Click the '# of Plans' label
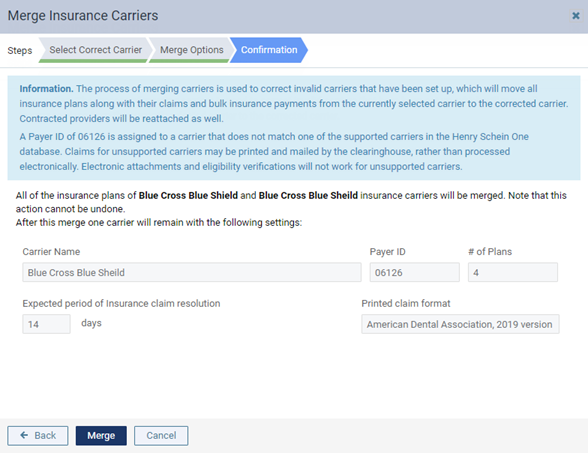This screenshot has width=588, height=453. [490, 252]
